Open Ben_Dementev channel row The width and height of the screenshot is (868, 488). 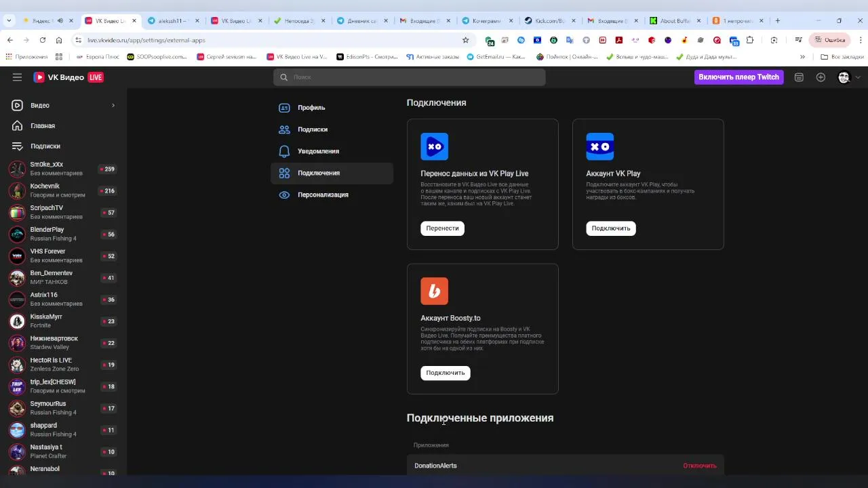pyautogui.click(x=62, y=277)
